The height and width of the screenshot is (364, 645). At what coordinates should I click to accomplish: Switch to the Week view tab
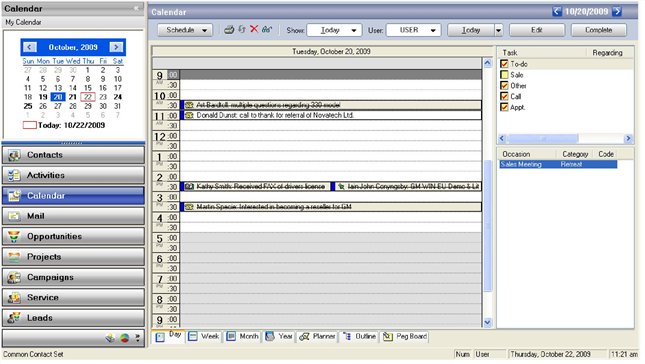pyautogui.click(x=204, y=336)
